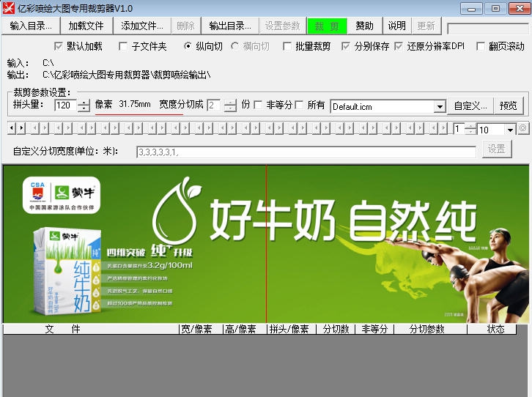Click the 拼头量 value field showing 120
The image size is (532, 397).
pos(66,105)
